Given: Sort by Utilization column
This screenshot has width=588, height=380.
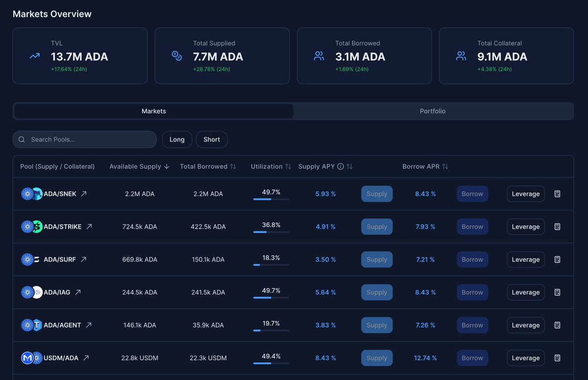Looking at the screenshot, I should [271, 166].
